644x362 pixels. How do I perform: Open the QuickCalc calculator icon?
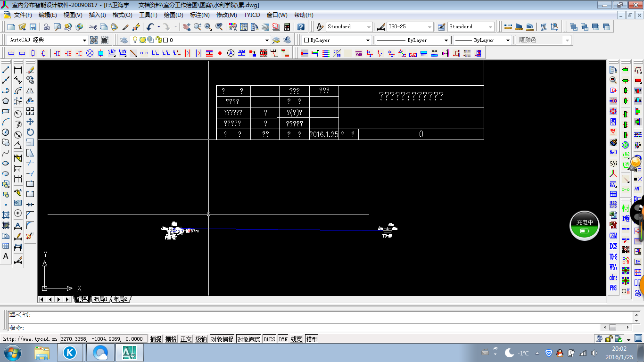click(287, 27)
